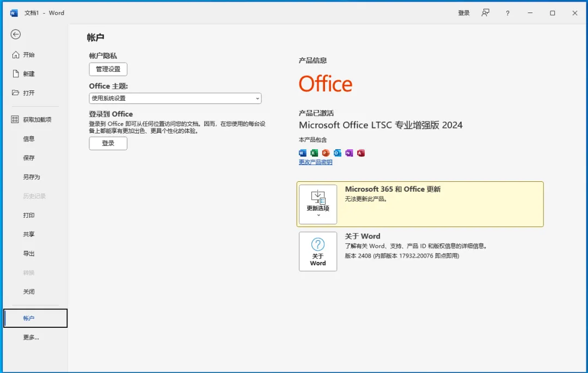Select 共享 in the sidebar

click(x=29, y=234)
